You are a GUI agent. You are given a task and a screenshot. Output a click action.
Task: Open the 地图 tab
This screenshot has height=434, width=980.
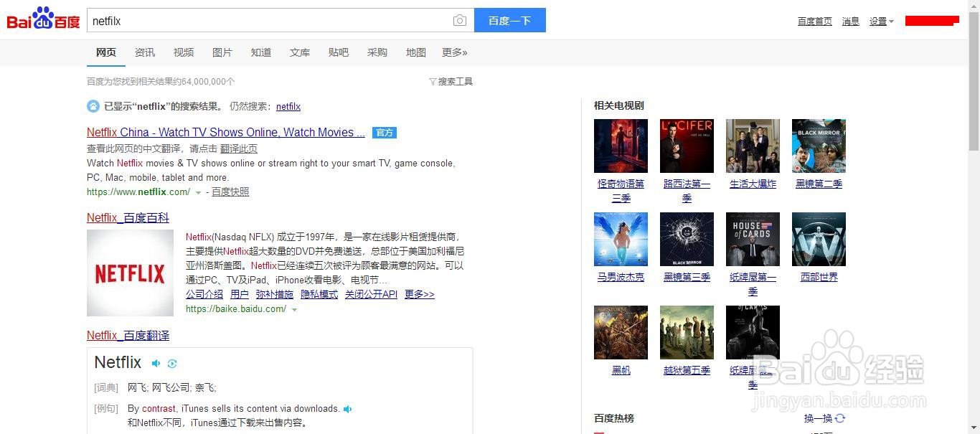(x=416, y=52)
